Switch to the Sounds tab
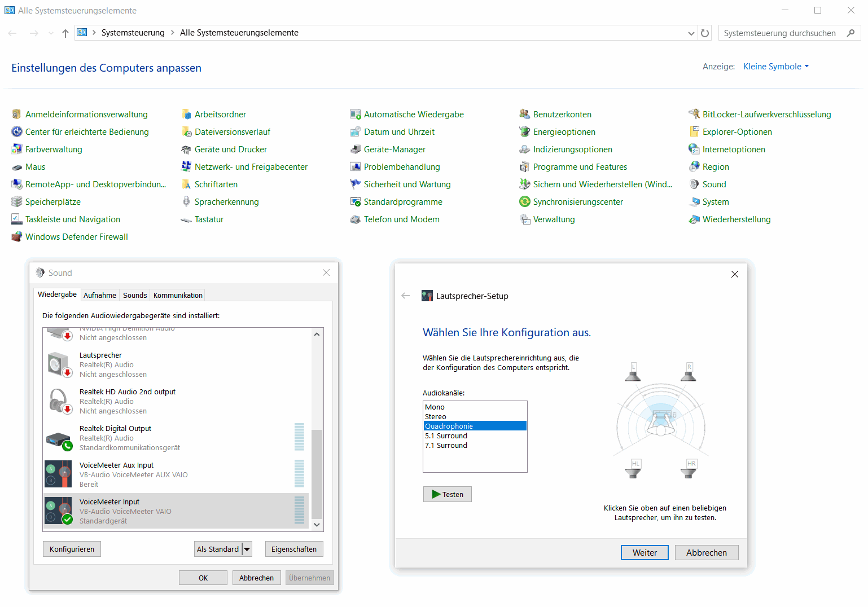This screenshot has height=607, width=868. coord(135,295)
